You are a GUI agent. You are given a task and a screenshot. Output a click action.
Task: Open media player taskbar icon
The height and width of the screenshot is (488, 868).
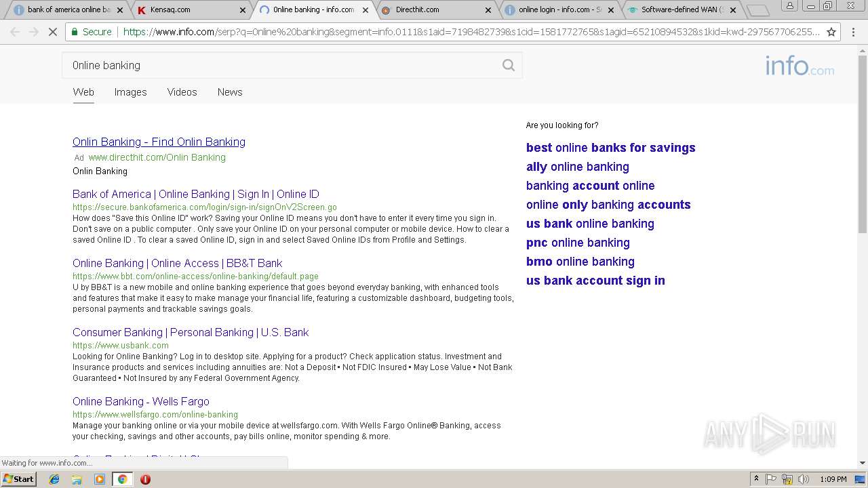coord(100,479)
